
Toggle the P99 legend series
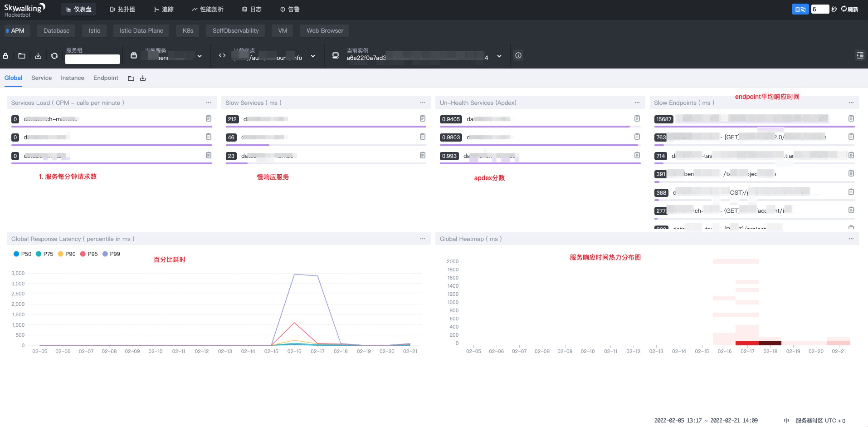(x=111, y=254)
